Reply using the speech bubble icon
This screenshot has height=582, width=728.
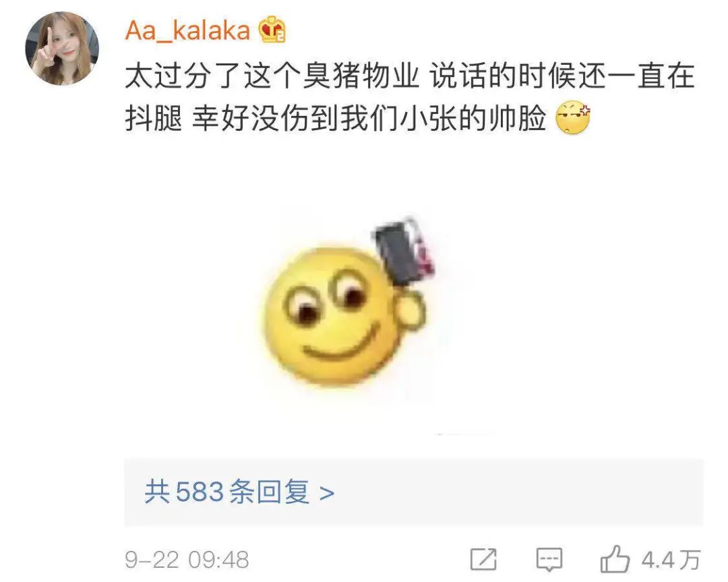549,559
